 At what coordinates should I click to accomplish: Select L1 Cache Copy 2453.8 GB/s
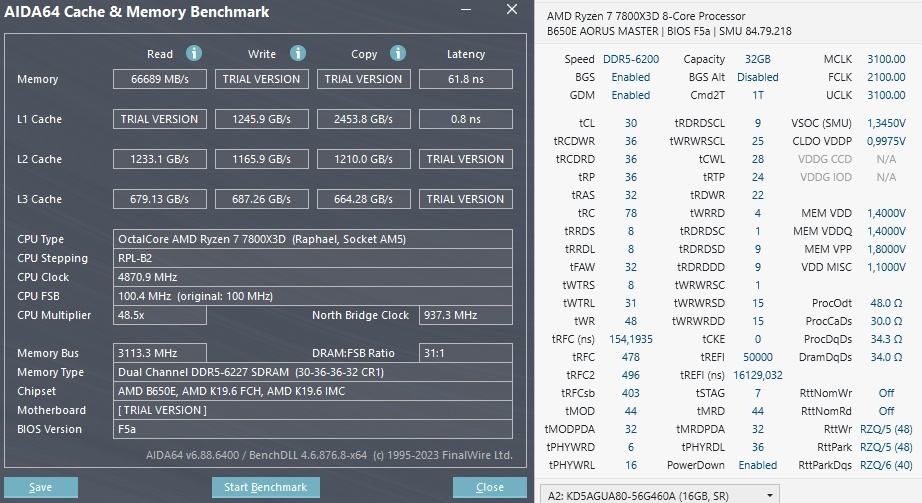click(x=363, y=119)
